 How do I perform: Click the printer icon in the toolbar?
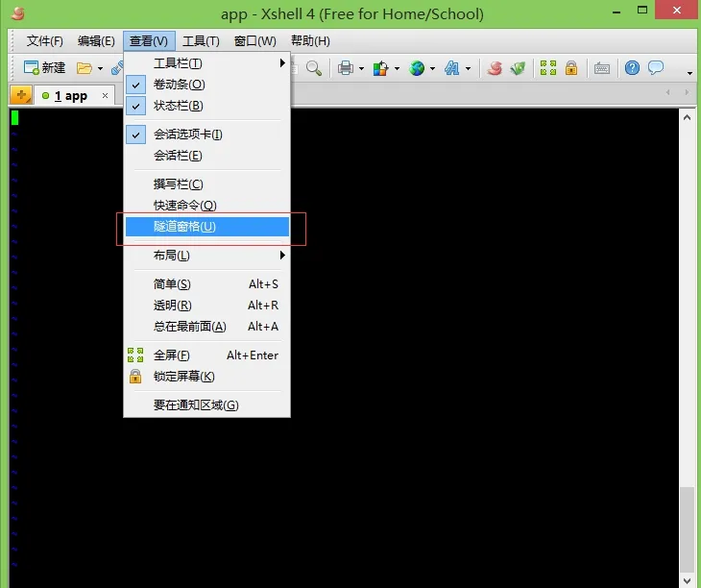point(345,68)
